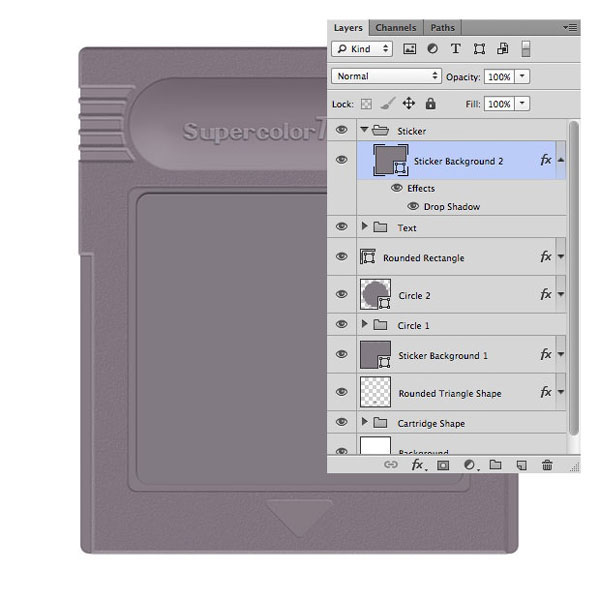
Task: Open the Fill slider dropdown arrow
Action: pyautogui.click(x=522, y=103)
